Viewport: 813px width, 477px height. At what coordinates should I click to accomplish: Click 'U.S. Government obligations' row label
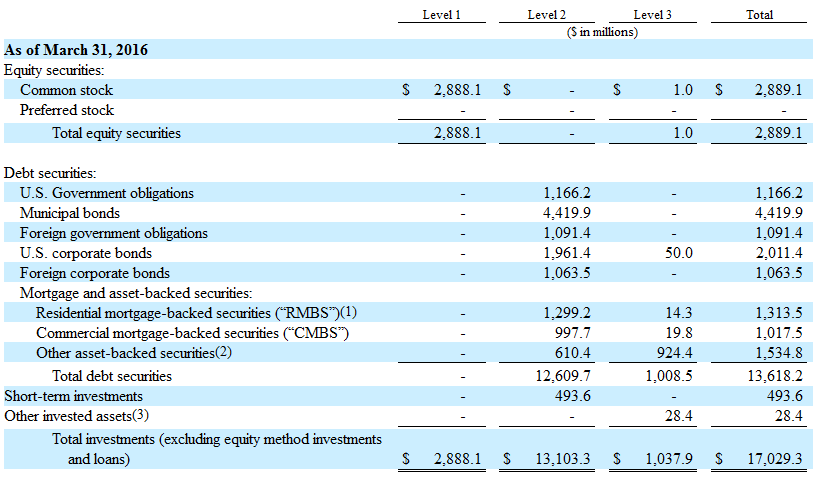pyautogui.click(x=107, y=193)
